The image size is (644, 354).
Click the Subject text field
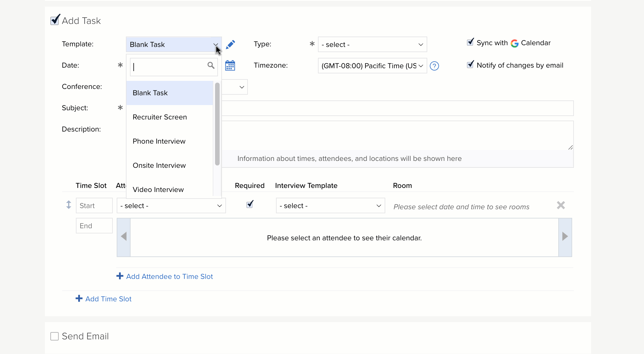point(397,108)
